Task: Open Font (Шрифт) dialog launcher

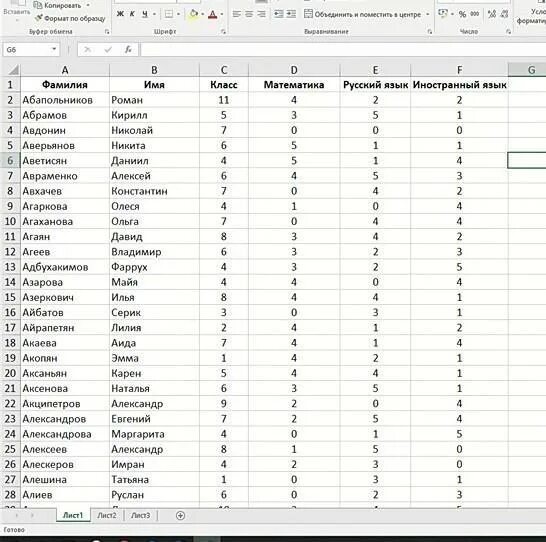Action: (223, 32)
